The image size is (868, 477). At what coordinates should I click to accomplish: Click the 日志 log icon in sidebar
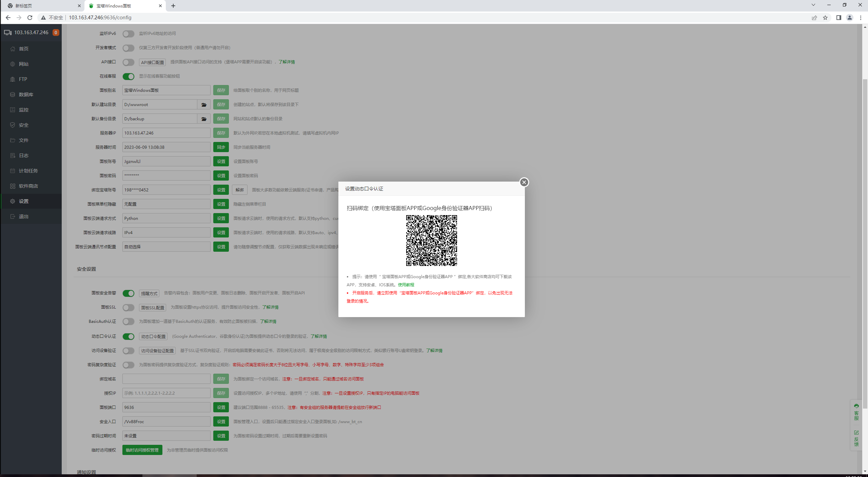click(13, 155)
